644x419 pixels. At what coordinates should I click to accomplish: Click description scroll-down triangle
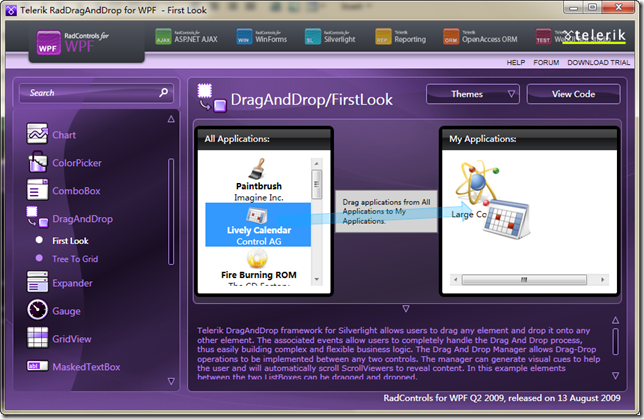[x=615, y=375]
